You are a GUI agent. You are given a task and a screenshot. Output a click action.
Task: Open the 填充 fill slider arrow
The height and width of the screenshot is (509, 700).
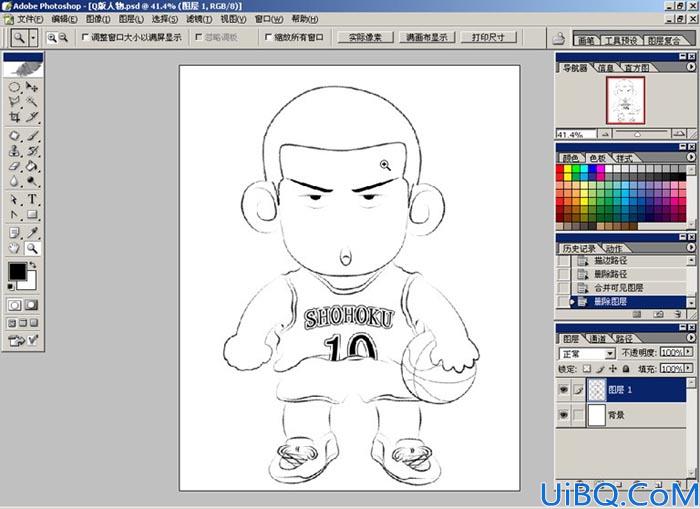[690, 369]
